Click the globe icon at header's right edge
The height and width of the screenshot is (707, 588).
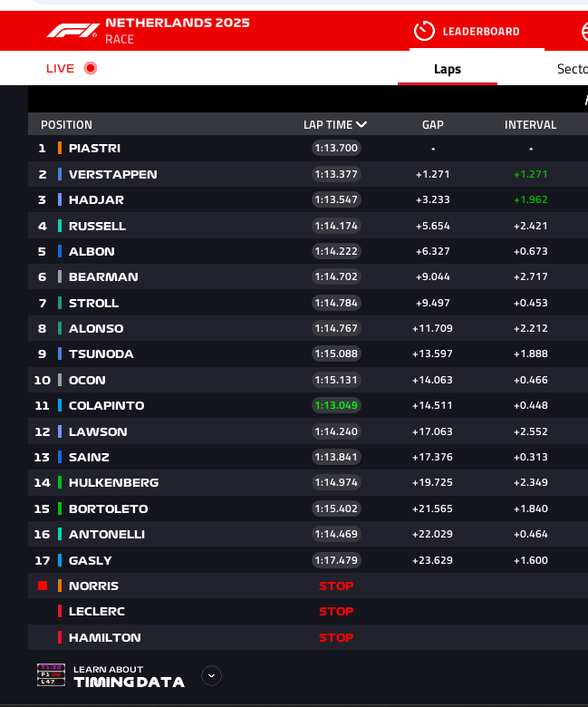click(x=583, y=31)
